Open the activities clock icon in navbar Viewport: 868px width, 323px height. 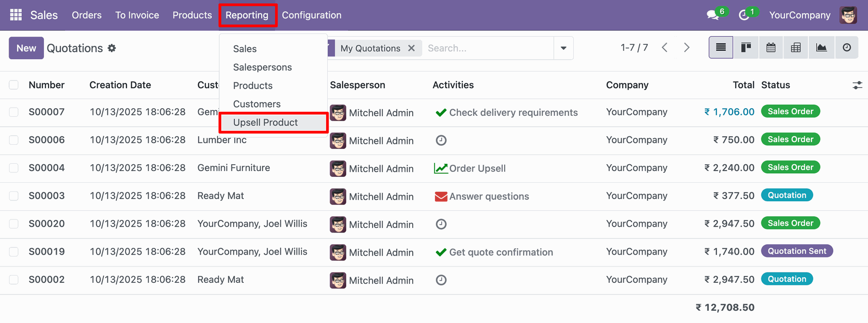click(x=744, y=15)
